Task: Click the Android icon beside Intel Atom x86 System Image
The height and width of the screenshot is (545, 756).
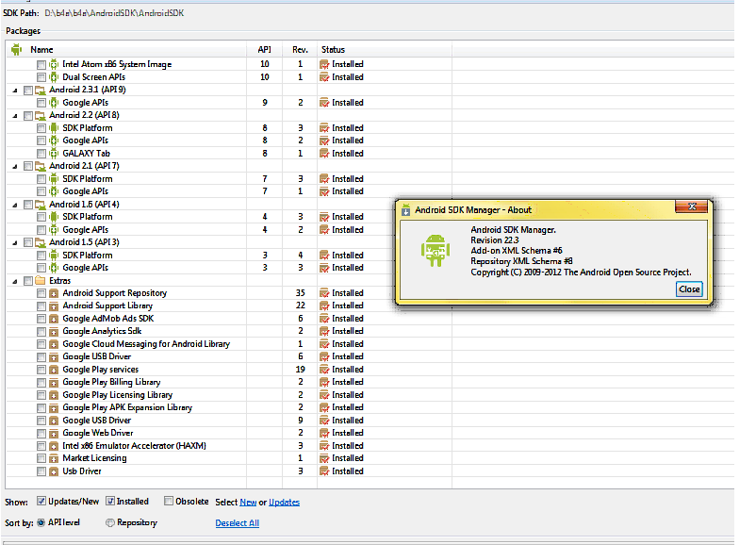Action: [x=54, y=64]
